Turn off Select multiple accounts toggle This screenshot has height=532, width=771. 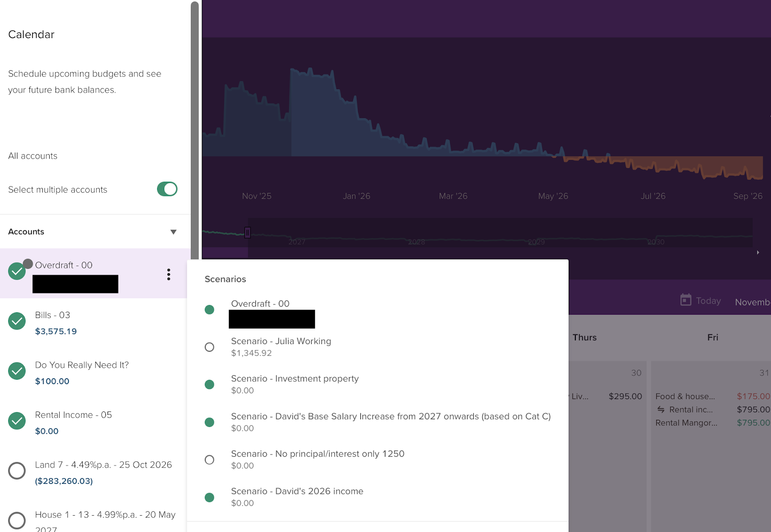pos(167,189)
